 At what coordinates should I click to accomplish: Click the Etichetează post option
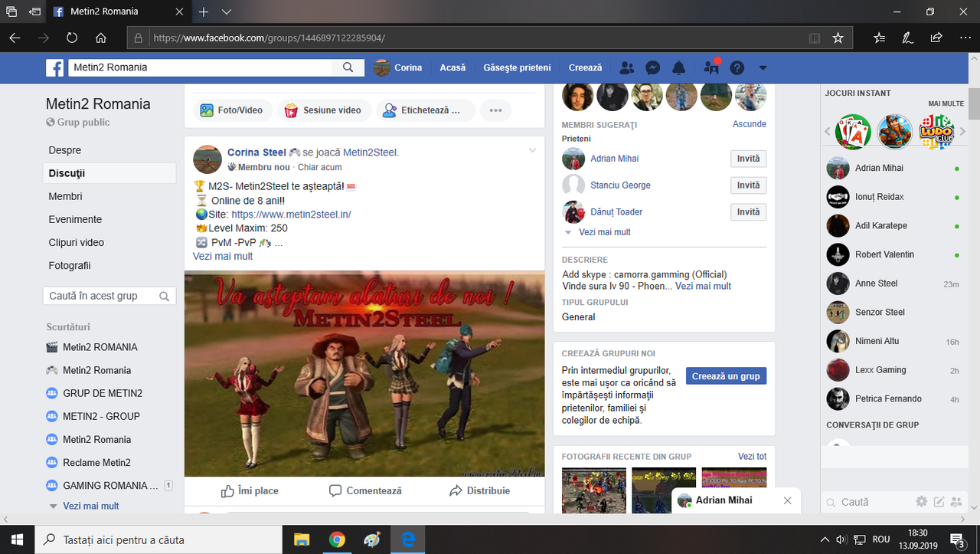(x=424, y=110)
